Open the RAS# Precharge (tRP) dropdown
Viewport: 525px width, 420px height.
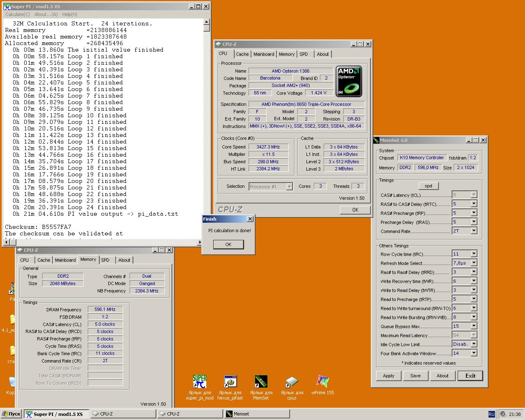coord(474,213)
